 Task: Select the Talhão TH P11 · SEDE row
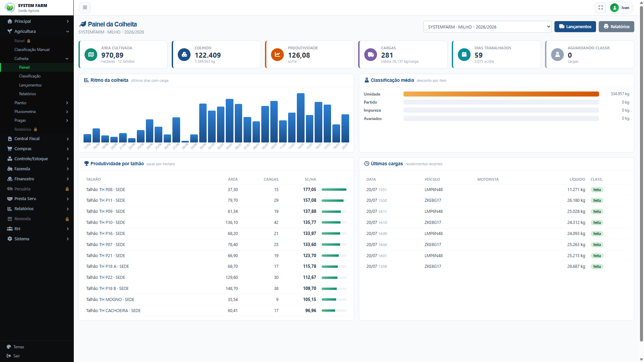(216, 200)
